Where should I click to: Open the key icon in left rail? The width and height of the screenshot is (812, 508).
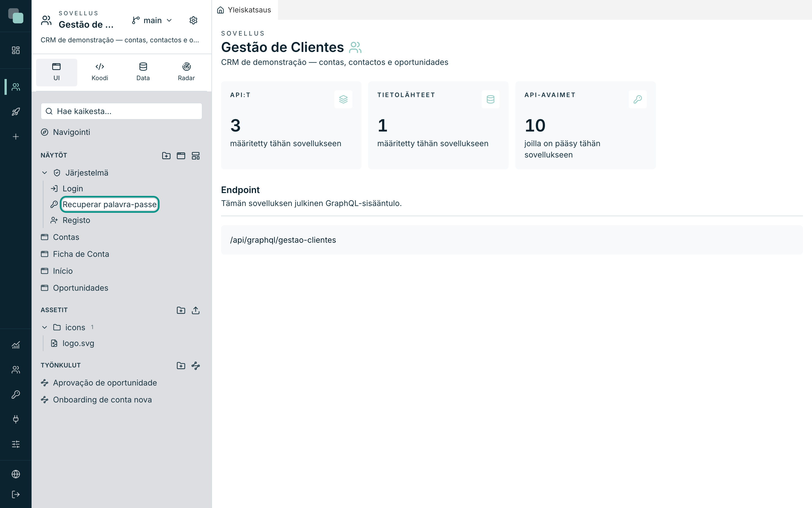point(16,395)
